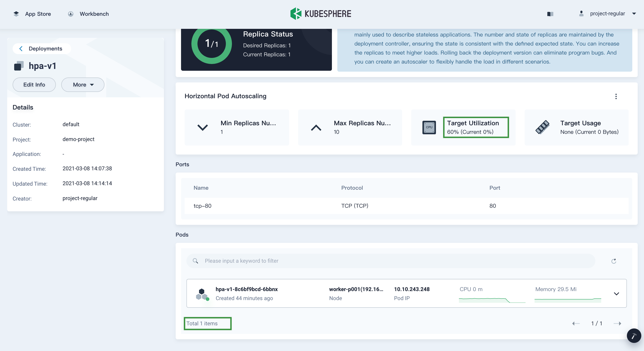Click the KubeSphere logo
Image resolution: width=644 pixels, height=351 pixels.
pos(321,14)
